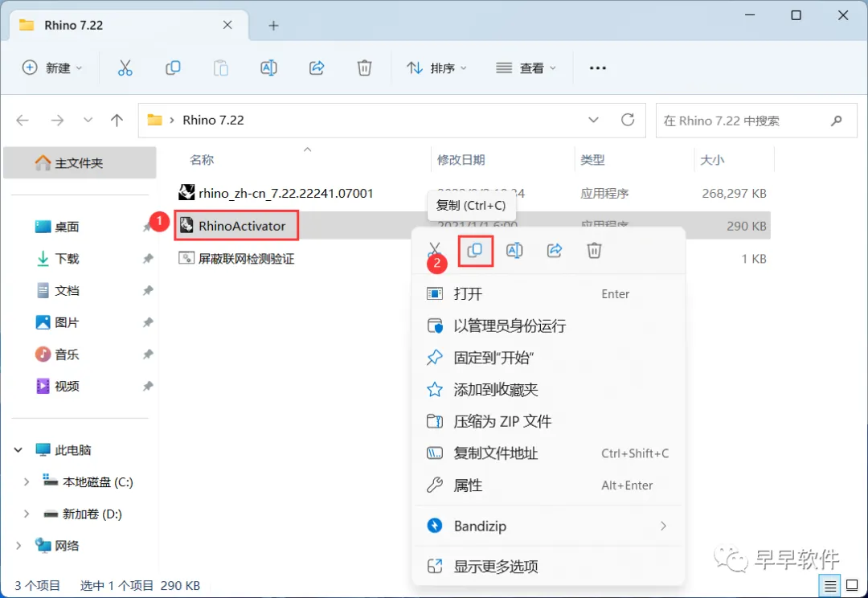Go back with the left arrow
The width and height of the screenshot is (868, 598).
[23, 120]
